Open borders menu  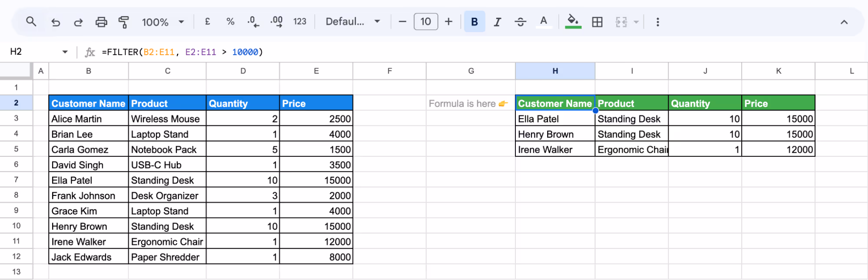(597, 22)
